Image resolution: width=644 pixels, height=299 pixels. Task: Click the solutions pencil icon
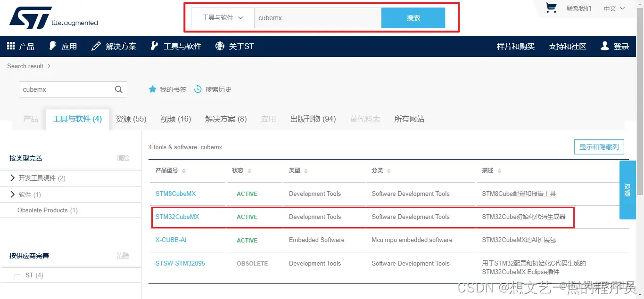pos(96,46)
